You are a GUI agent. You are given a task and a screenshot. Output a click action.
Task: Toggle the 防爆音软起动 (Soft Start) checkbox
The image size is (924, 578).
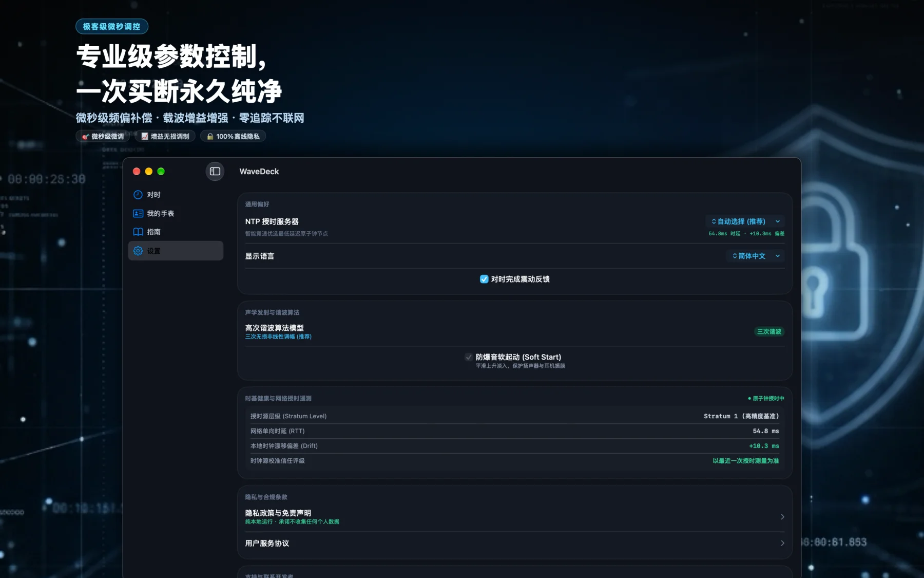pos(469,357)
